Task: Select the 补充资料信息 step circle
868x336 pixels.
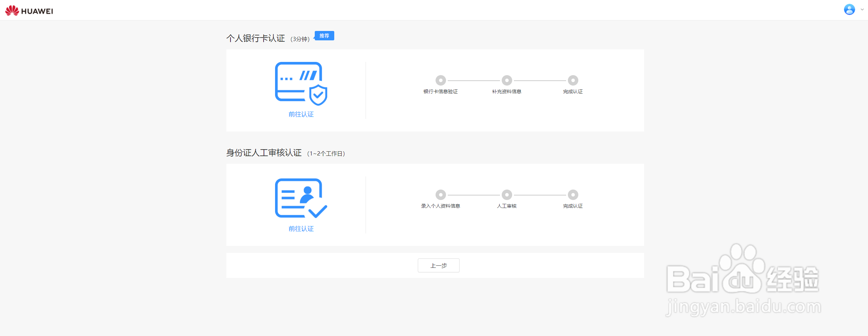Action: coord(507,80)
